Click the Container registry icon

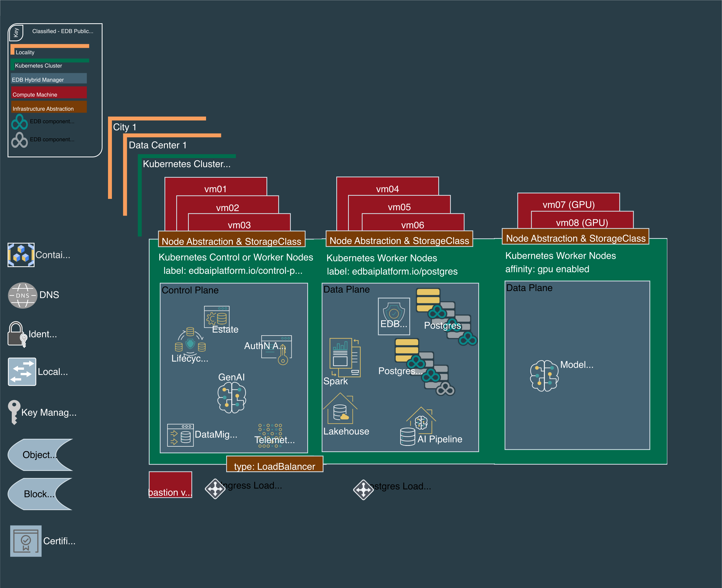click(x=21, y=255)
